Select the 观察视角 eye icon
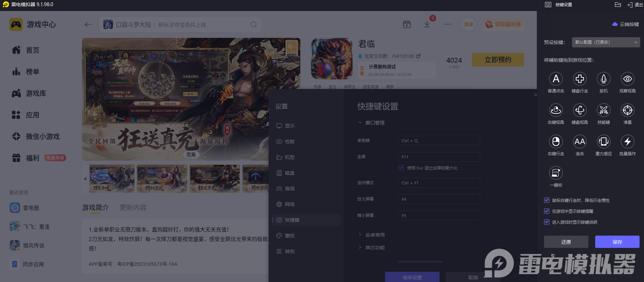The width and height of the screenshot is (644, 282). click(x=627, y=79)
